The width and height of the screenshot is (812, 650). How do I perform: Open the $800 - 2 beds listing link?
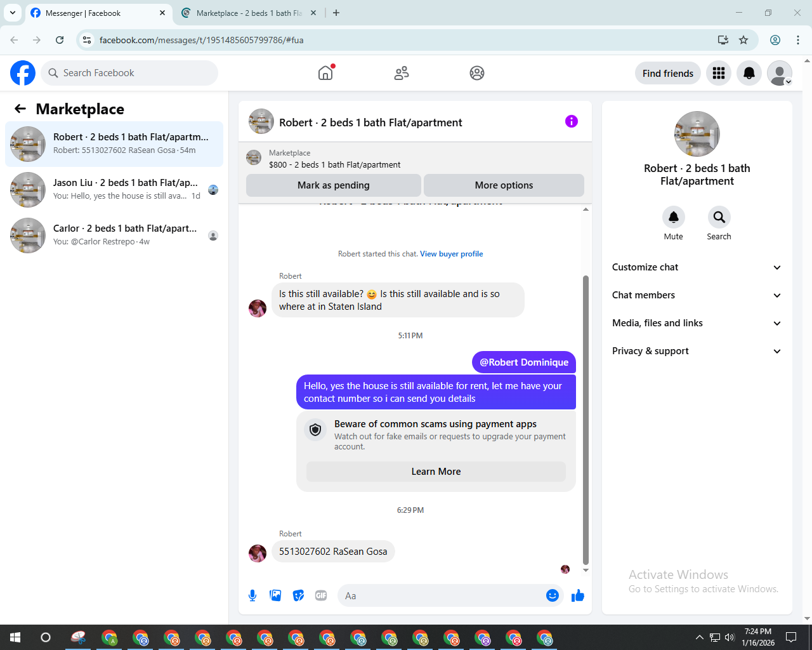click(335, 164)
